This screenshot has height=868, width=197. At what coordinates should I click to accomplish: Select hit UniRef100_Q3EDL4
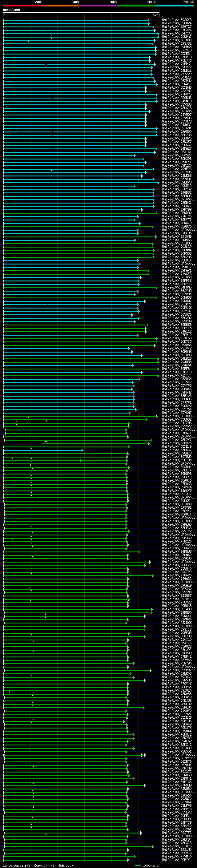click(177, 260)
